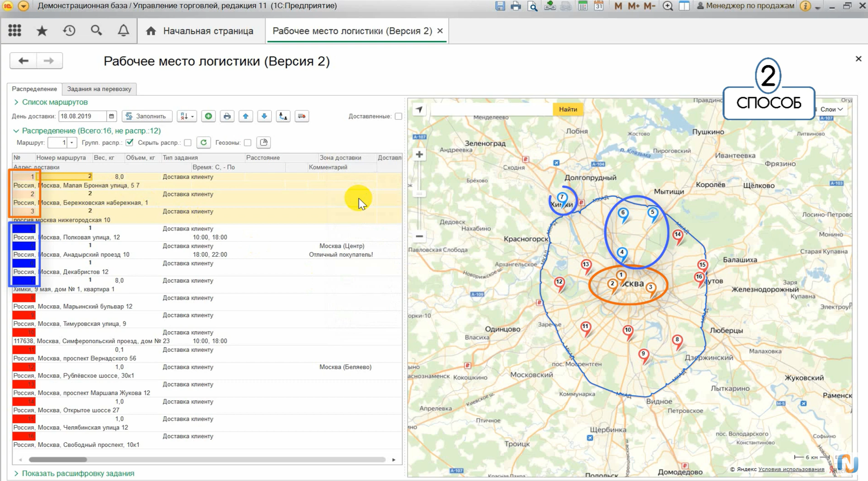
Task: Open the dropdown arrow next to info icon
Action: (x=817, y=7)
